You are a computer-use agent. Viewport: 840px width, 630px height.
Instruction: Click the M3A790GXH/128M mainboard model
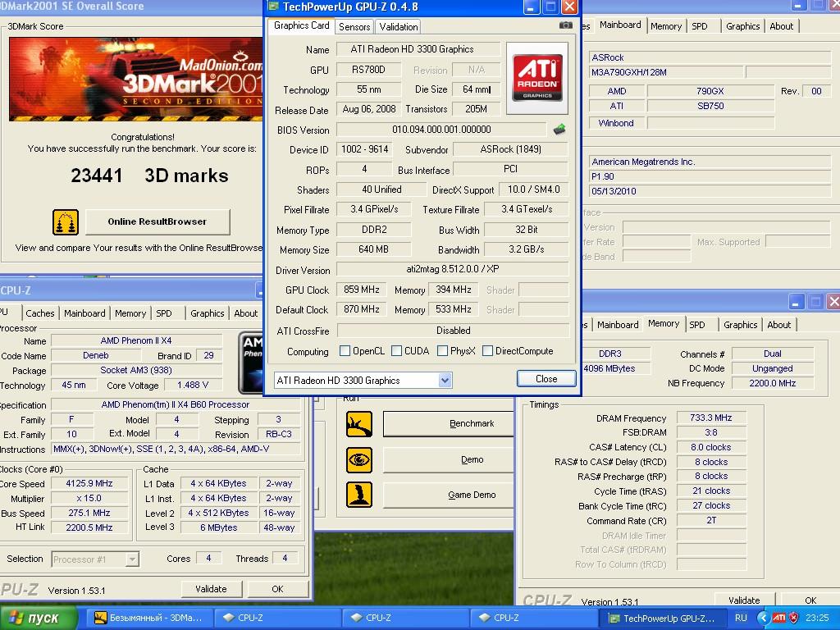(666, 72)
